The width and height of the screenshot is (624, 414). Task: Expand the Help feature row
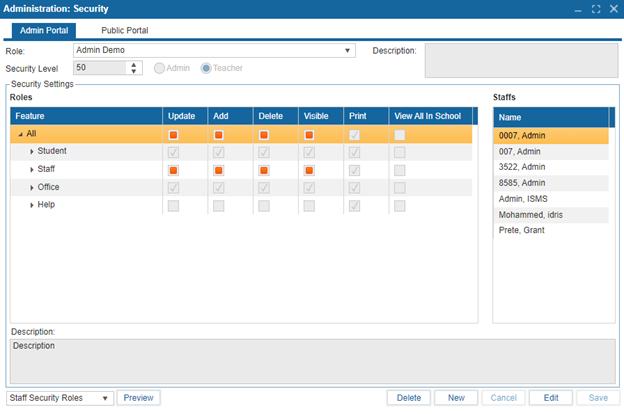pyautogui.click(x=31, y=205)
